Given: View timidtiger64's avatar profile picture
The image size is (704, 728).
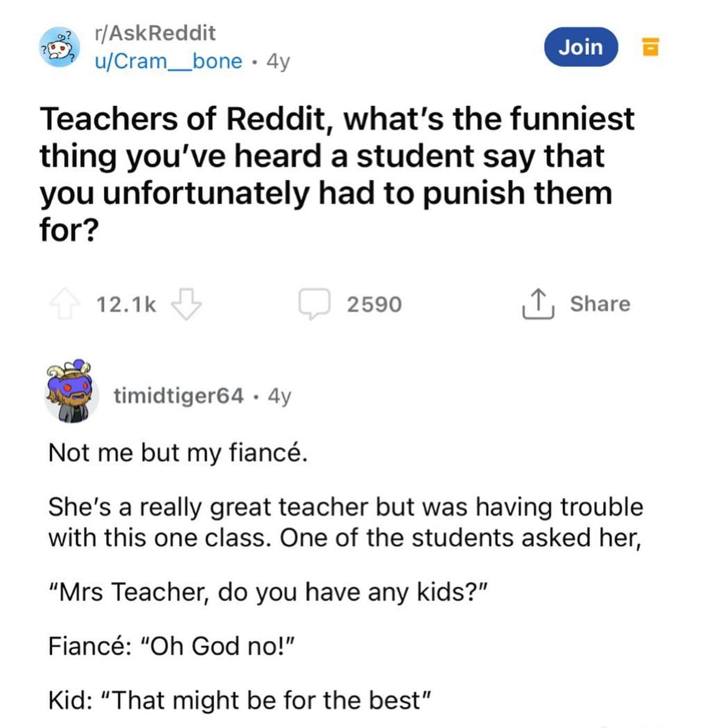Looking at the screenshot, I should click(x=71, y=393).
